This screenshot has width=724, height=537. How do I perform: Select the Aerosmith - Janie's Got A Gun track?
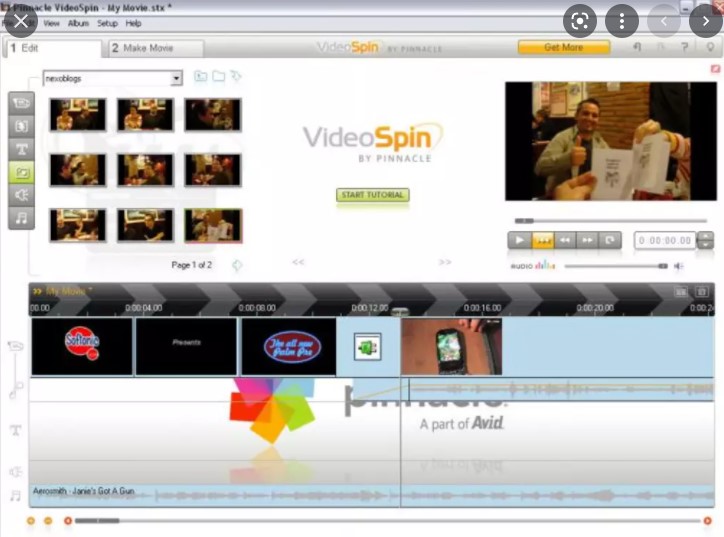pos(372,496)
